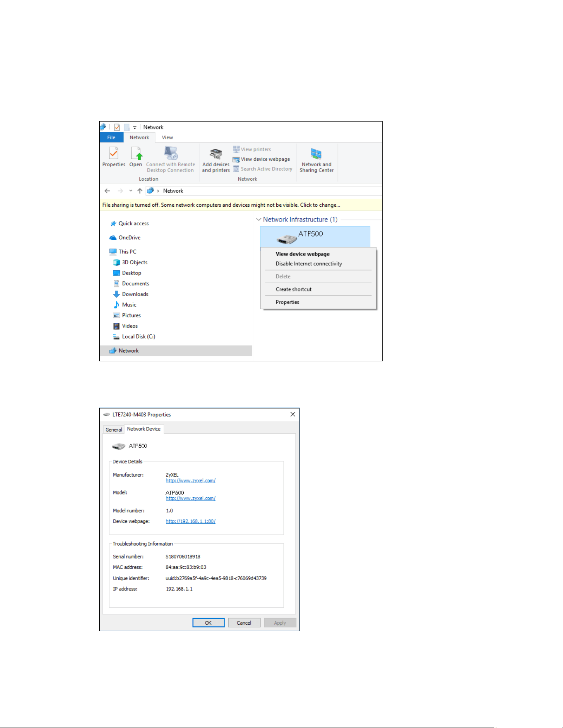Click the unique identifier uuid value

[216, 578]
